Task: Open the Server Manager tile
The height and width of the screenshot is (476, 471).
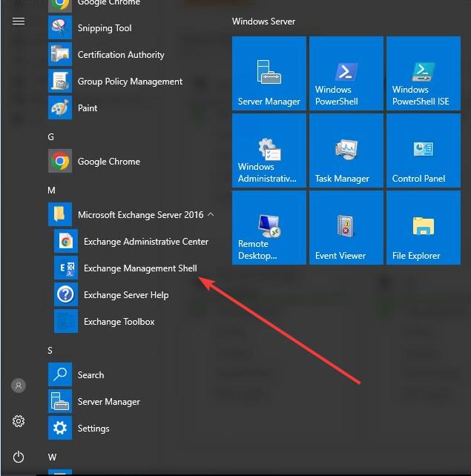Action: 269,73
